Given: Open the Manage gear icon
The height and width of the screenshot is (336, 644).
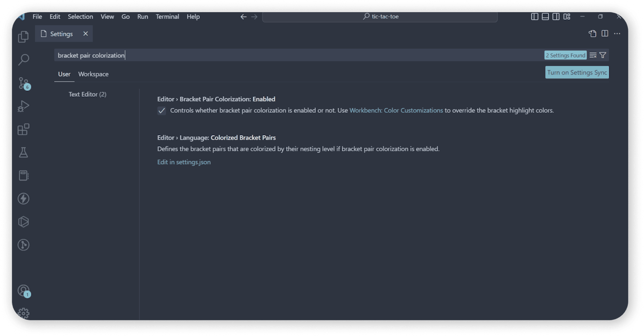Looking at the screenshot, I should [x=23, y=313].
